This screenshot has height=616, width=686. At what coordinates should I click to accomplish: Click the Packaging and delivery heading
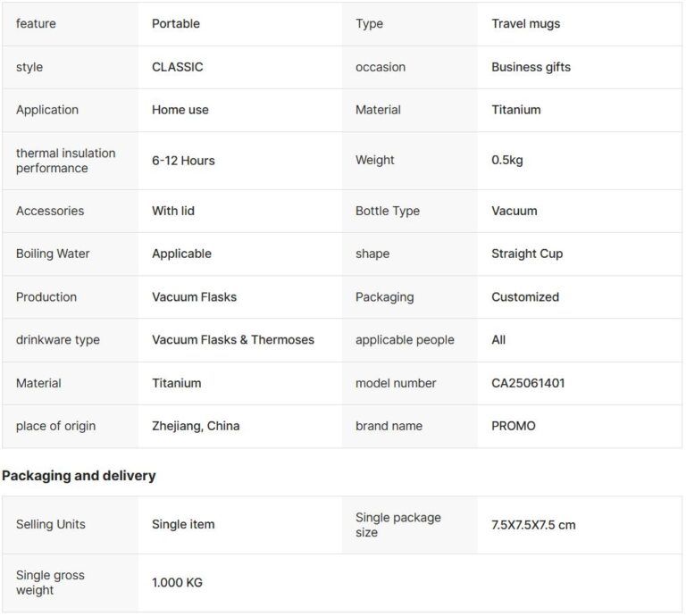pos(79,476)
